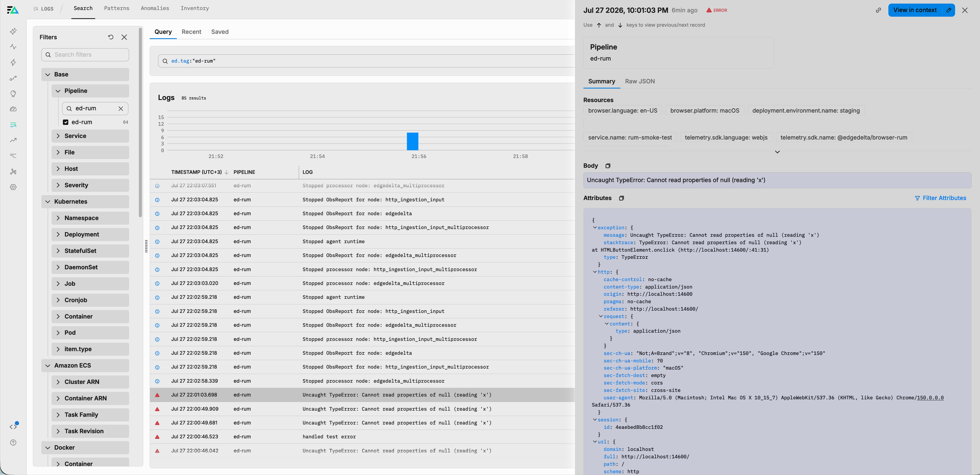Screen dimensions: 980x475
Task: Open the trending metrics icon in sidebar
Action: (13, 140)
